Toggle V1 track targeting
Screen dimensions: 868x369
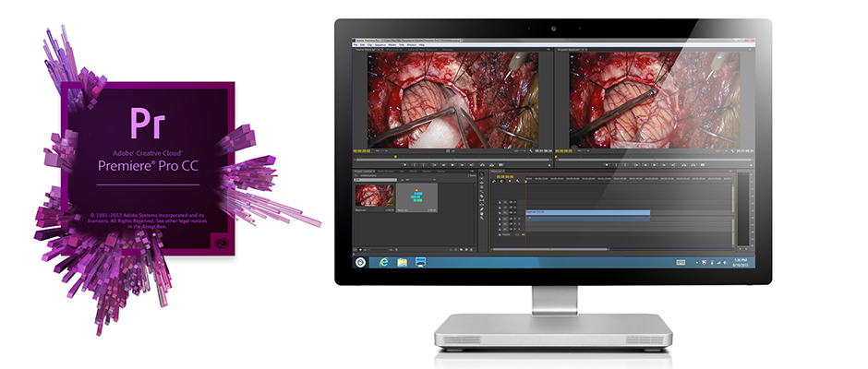pos(505,213)
